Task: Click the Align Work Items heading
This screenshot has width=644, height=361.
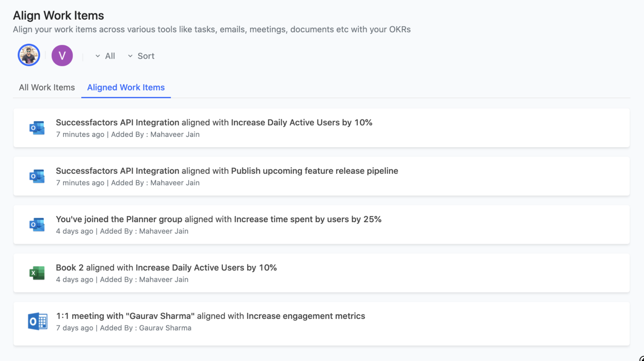Action: (x=58, y=16)
